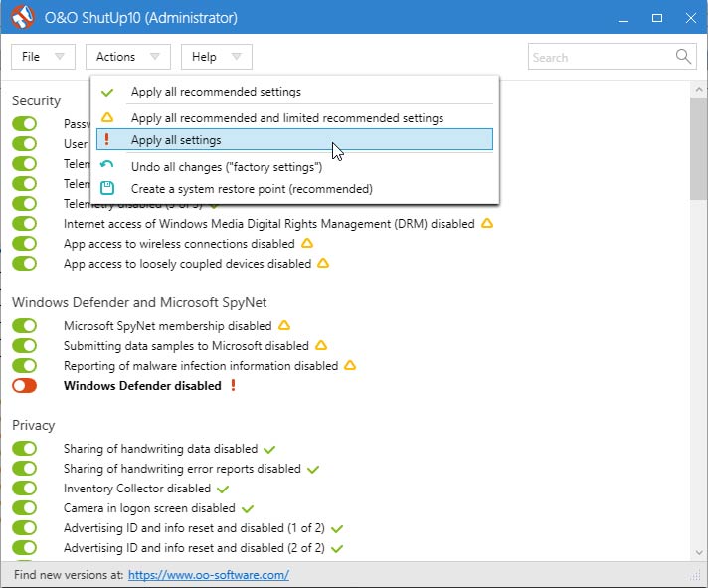Click the vertical scrollbar thumb
The width and height of the screenshot is (708, 588).
click(699, 149)
